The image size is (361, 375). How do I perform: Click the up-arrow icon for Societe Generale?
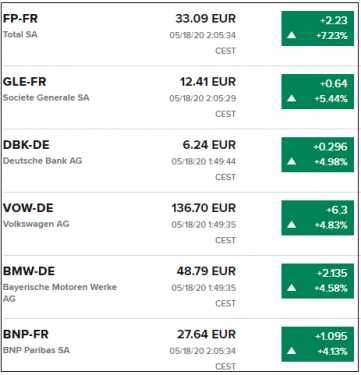292,98
